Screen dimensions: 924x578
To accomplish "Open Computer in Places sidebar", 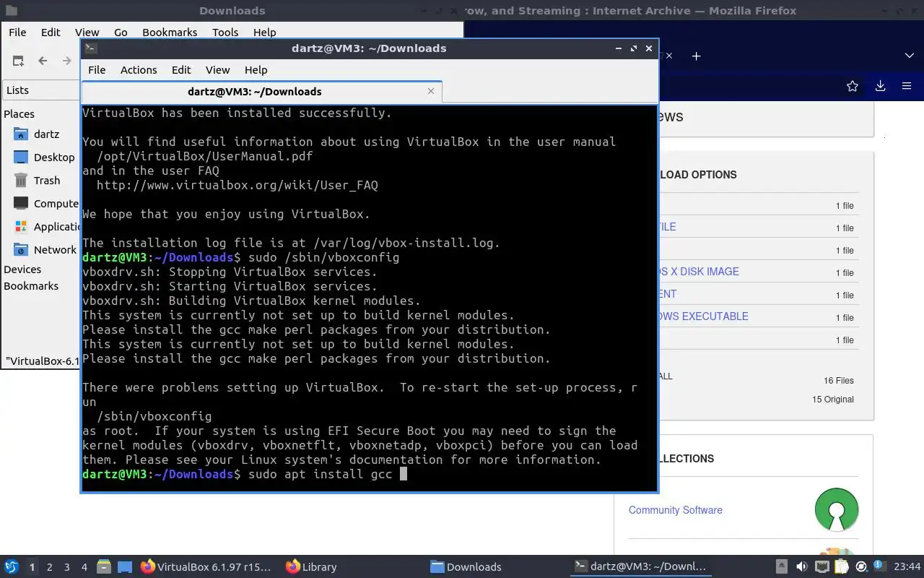I will click(x=46, y=204).
